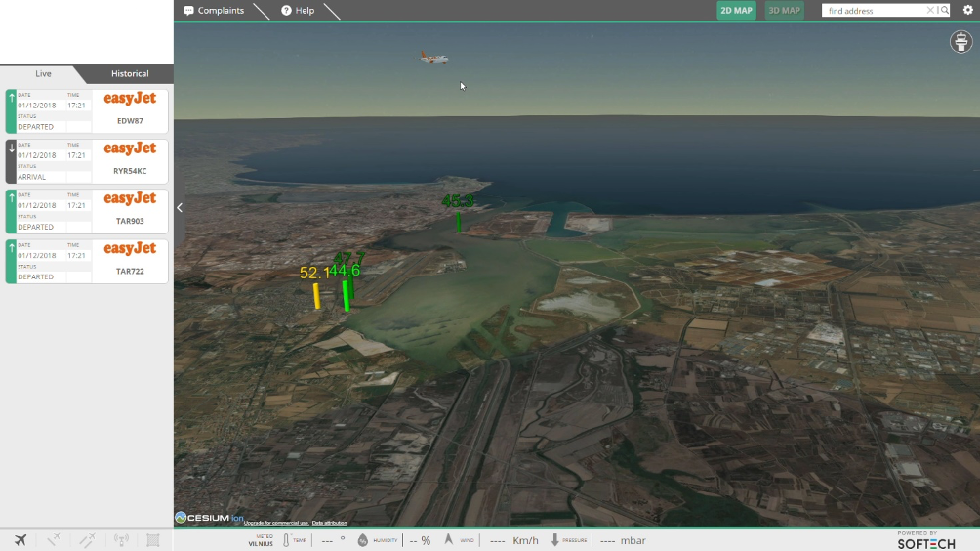
Task: Select the Live tab
Action: [x=43, y=74]
